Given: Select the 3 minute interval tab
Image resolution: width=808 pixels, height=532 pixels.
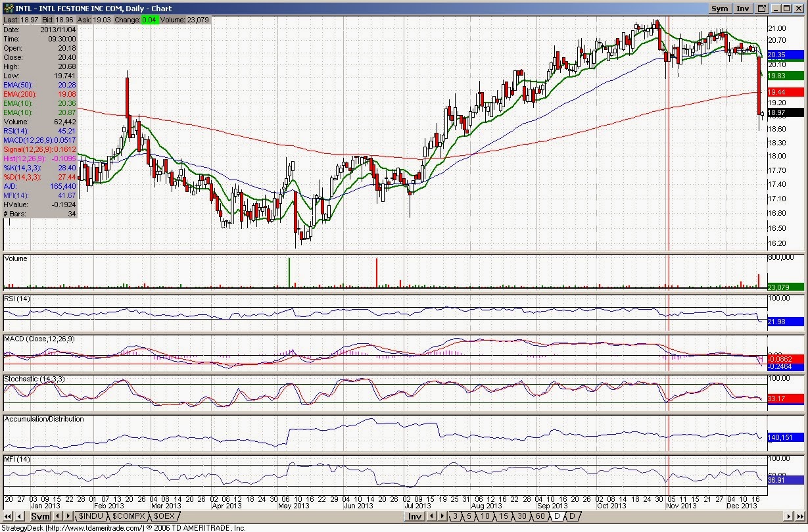Looking at the screenshot, I should click(455, 517).
